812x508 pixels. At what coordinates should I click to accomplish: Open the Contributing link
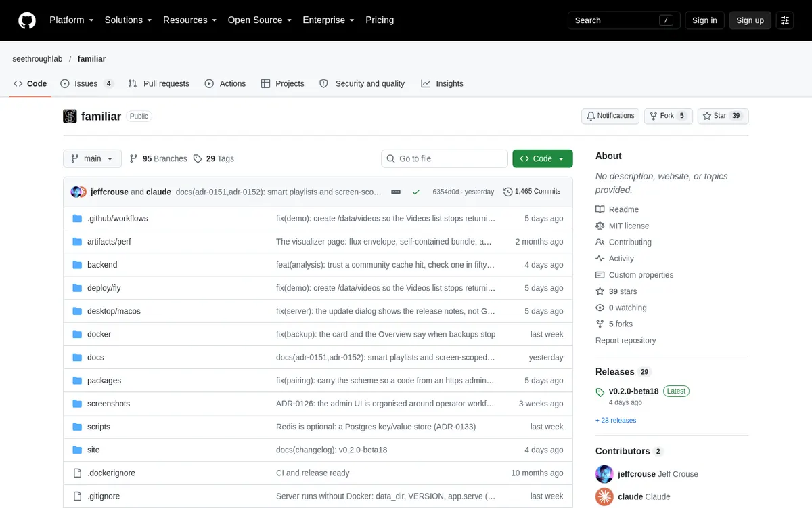coord(623,242)
